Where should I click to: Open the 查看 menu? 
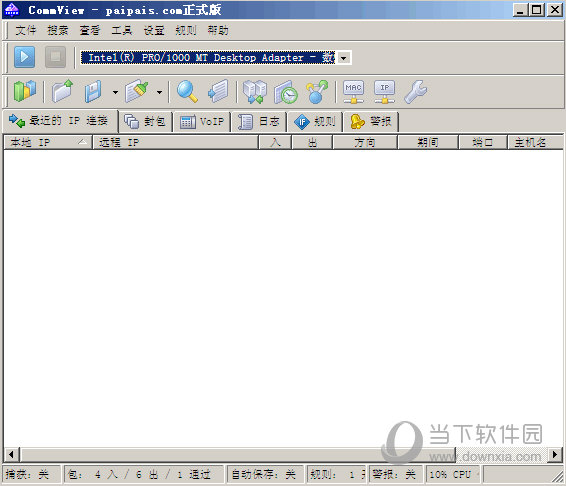pyautogui.click(x=90, y=30)
